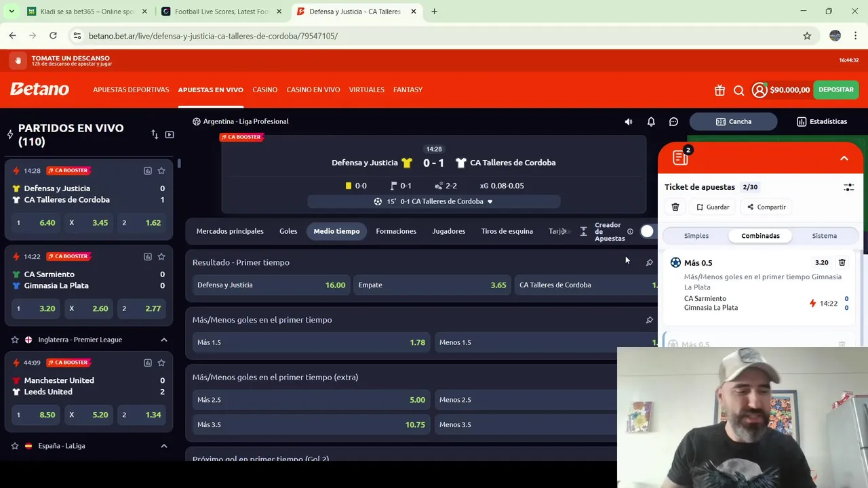Switch to the Mercados principales tab
This screenshot has height=488, width=868.
[230, 232]
